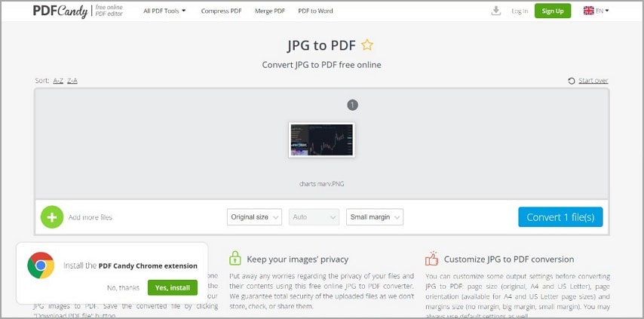Open the All PDF Tools menu
The height and width of the screenshot is (319, 644).
164,11
